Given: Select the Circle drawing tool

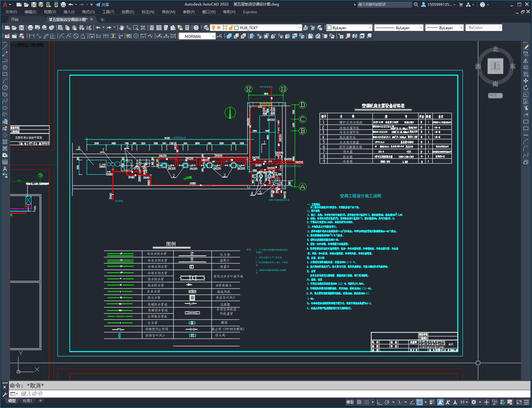Looking at the screenshot, I should (x=5, y=88).
